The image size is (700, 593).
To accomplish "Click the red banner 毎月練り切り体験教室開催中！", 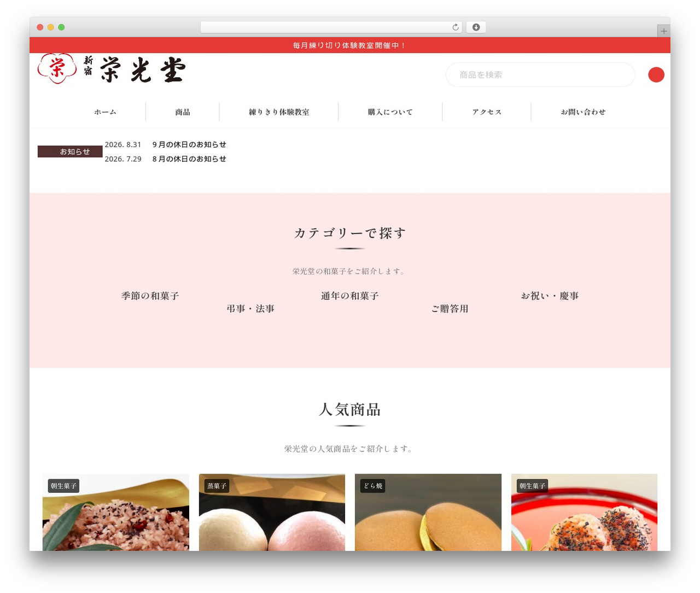I will click(x=350, y=45).
